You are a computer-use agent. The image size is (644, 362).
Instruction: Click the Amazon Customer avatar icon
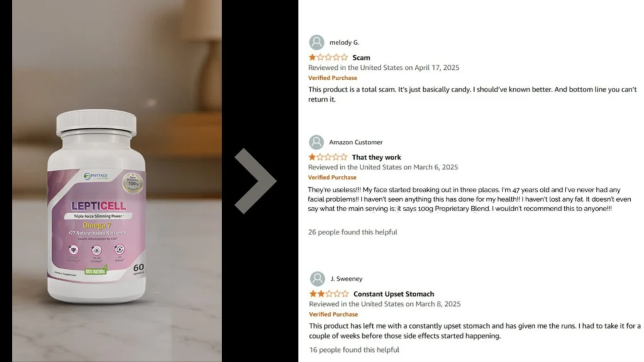pyautogui.click(x=316, y=142)
